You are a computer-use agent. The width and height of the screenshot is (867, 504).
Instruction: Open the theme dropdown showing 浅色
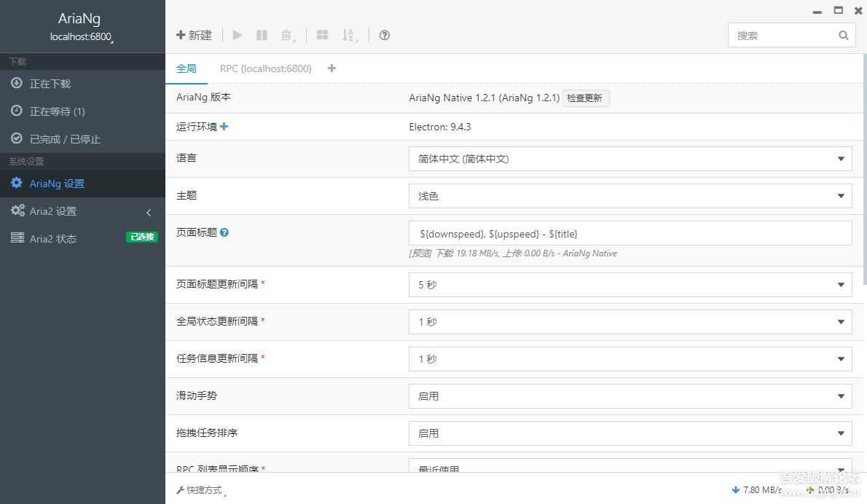coord(629,196)
